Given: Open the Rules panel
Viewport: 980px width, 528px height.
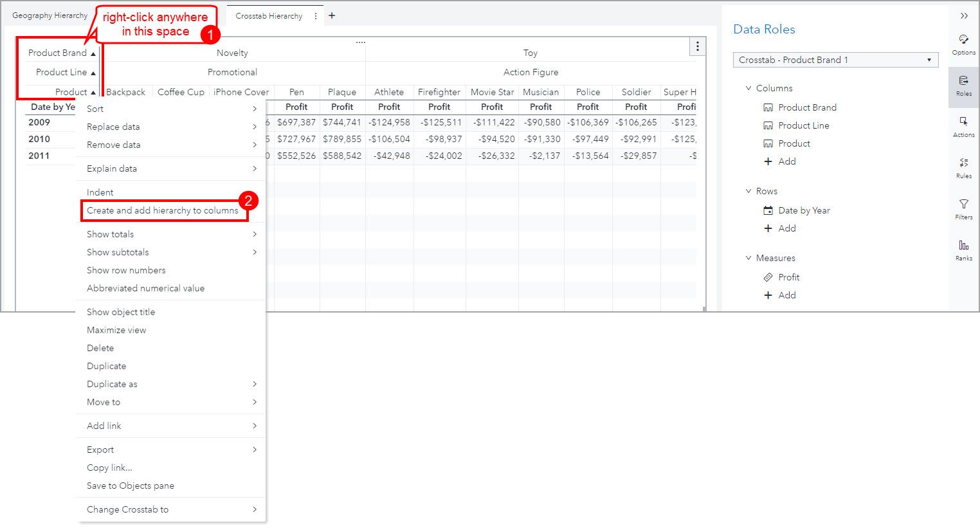Looking at the screenshot, I should pyautogui.click(x=963, y=168).
